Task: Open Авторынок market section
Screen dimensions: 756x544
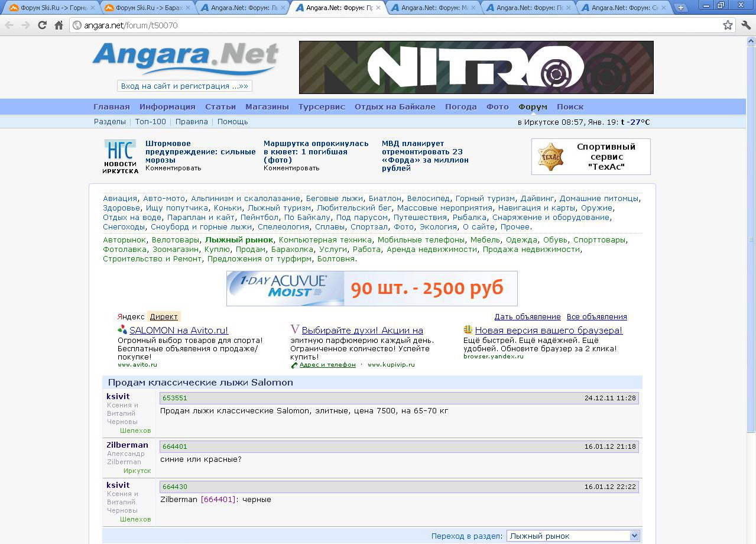Action: click(124, 240)
